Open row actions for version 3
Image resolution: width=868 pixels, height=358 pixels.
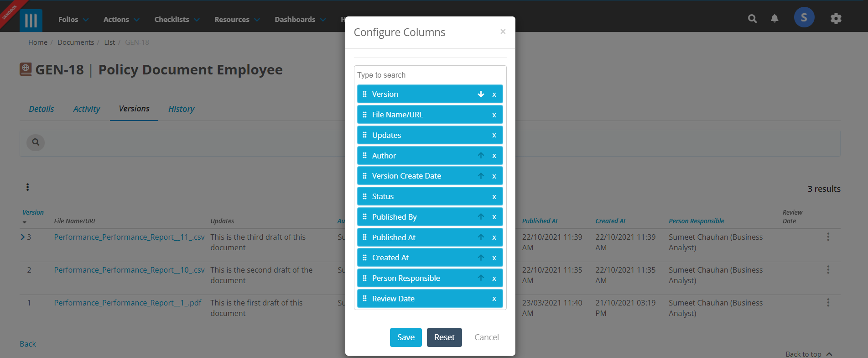click(828, 237)
